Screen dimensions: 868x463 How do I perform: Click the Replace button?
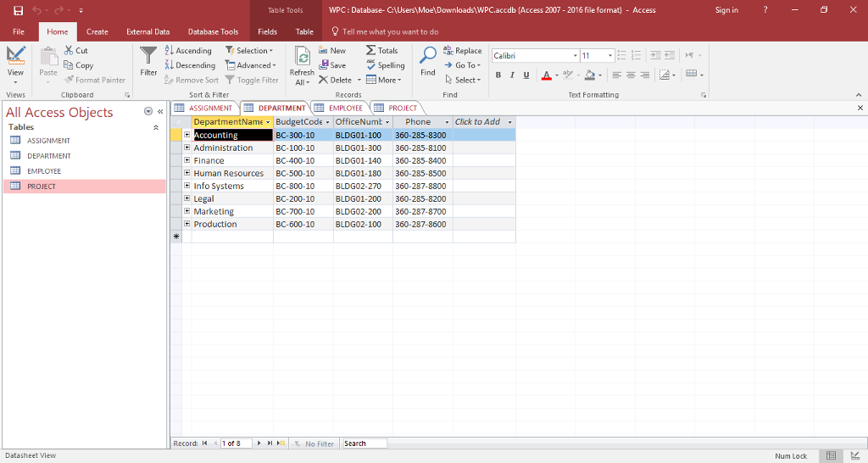click(463, 51)
